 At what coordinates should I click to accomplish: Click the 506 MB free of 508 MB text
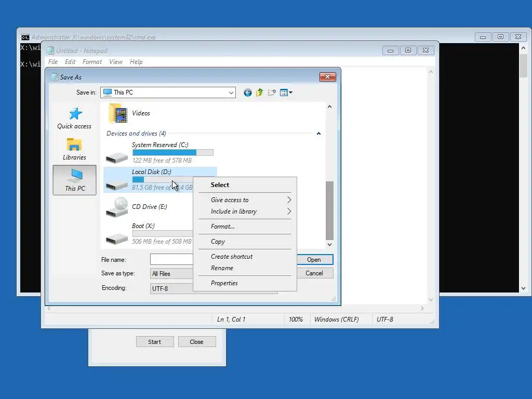click(x=162, y=242)
